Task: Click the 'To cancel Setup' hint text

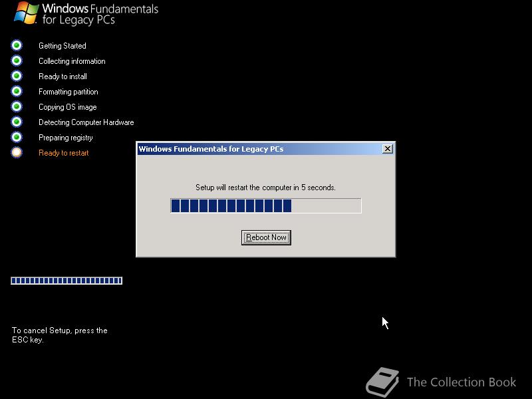Action: pos(60,335)
